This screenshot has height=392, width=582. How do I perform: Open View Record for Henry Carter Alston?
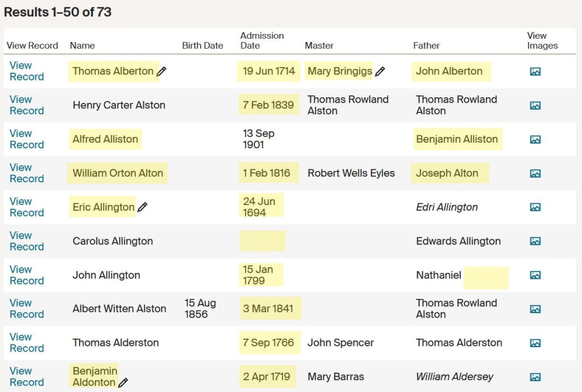[x=26, y=105]
